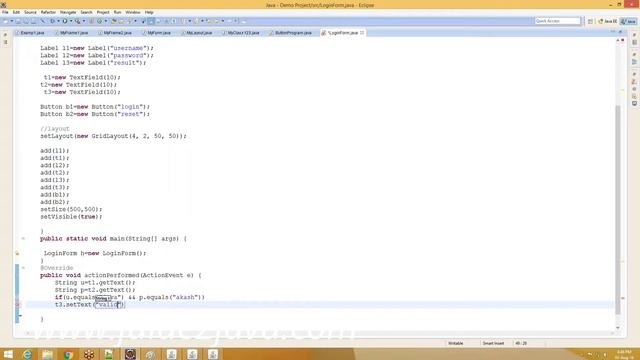Open the Refactor menu
The width and height of the screenshot is (640, 360).
click(48, 12)
